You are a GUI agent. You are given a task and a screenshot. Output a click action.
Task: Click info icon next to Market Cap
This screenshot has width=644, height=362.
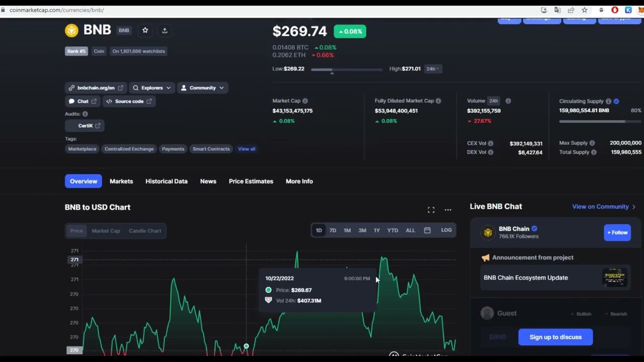[x=305, y=101]
